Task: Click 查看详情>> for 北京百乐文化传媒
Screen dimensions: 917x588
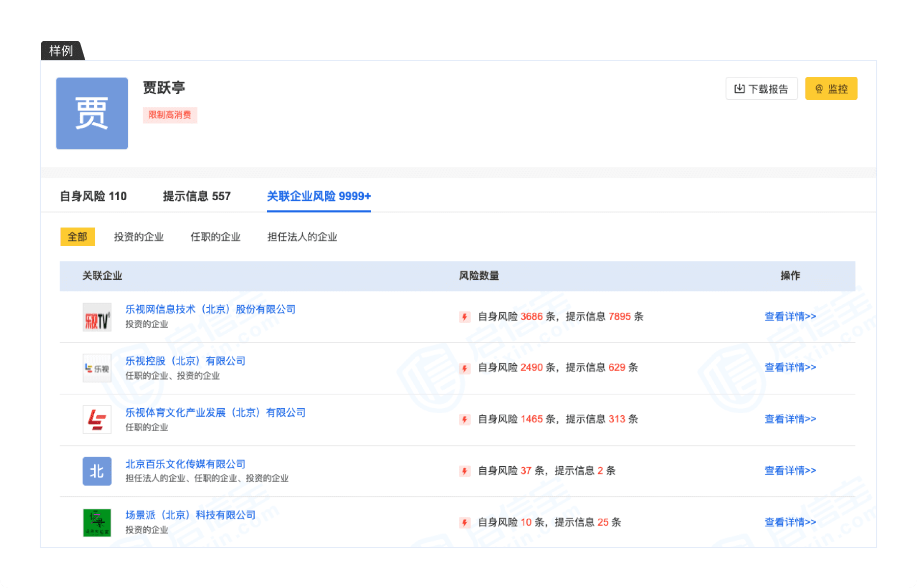Action: coord(790,470)
